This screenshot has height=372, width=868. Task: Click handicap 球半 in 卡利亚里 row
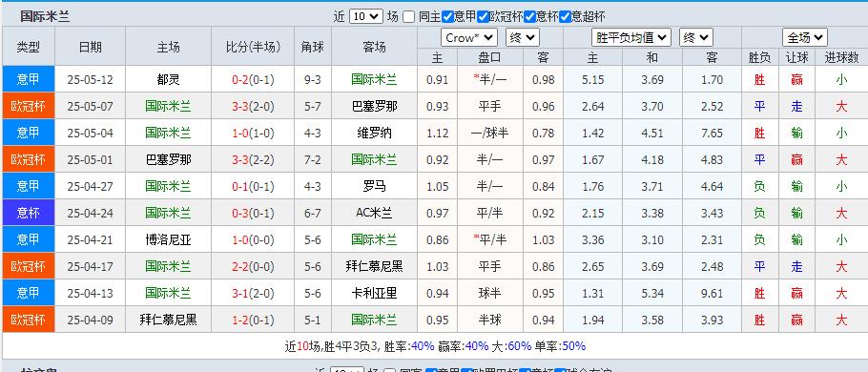tap(490, 293)
